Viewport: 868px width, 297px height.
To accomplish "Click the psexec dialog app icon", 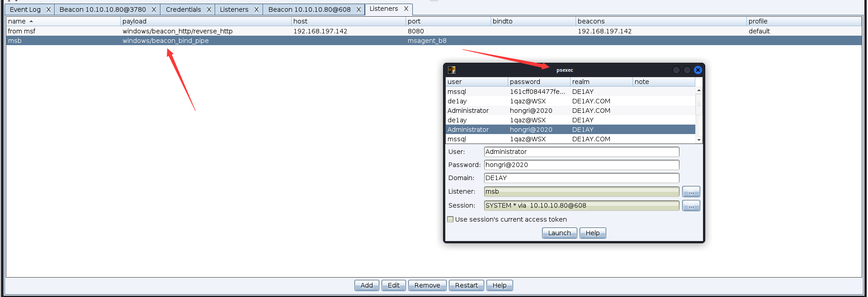I will tap(451, 70).
